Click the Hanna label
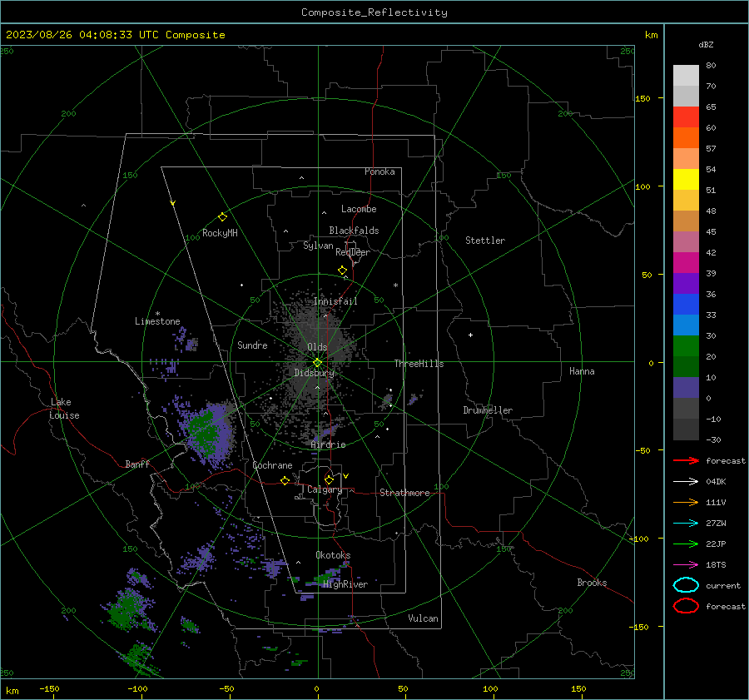Screen dimensions: 749x700 coord(582,370)
